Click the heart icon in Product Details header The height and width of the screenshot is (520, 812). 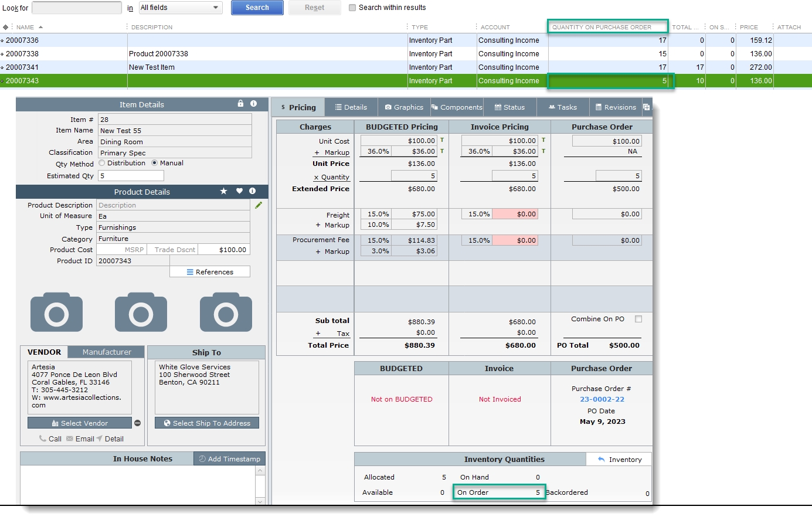pos(239,191)
